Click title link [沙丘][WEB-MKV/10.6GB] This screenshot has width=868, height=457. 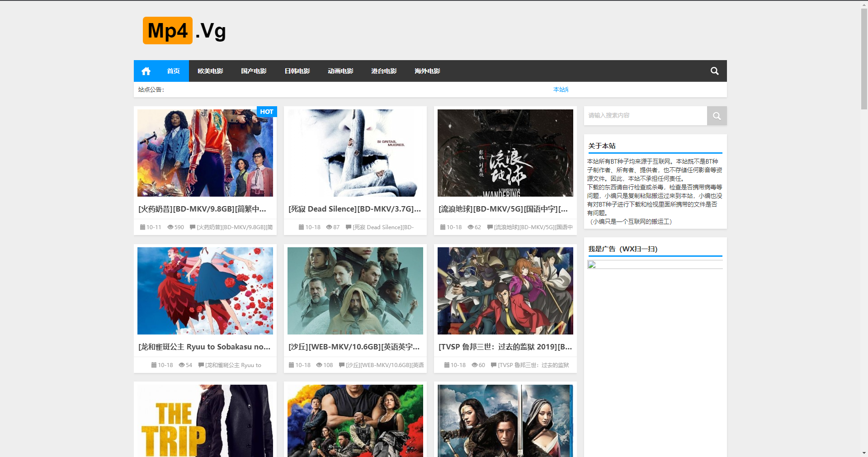(x=354, y=347)
